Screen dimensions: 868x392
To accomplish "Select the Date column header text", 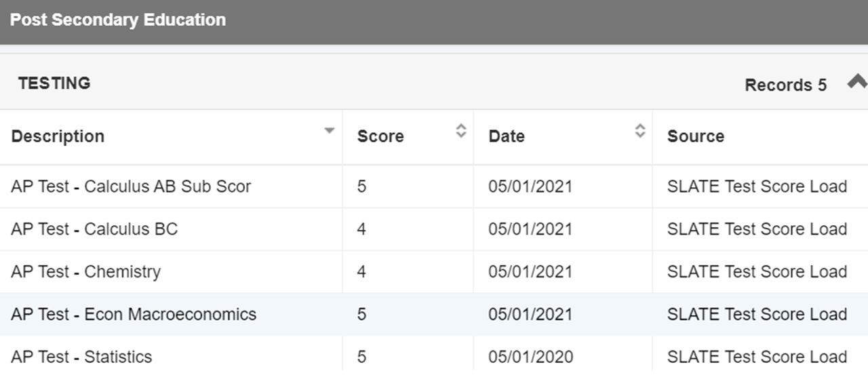I will click(507, 136).
